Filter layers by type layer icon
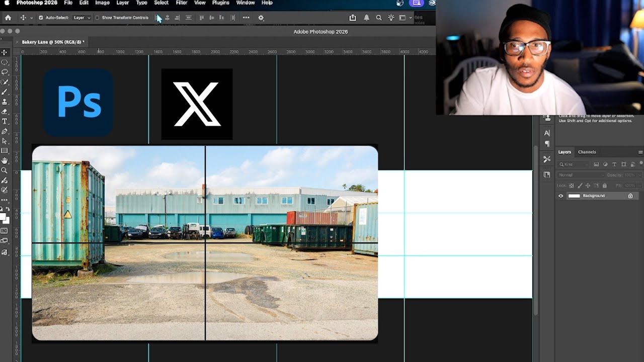Viewport: 644px width, 362px height. pyautogui.click(x=615, y=164)
